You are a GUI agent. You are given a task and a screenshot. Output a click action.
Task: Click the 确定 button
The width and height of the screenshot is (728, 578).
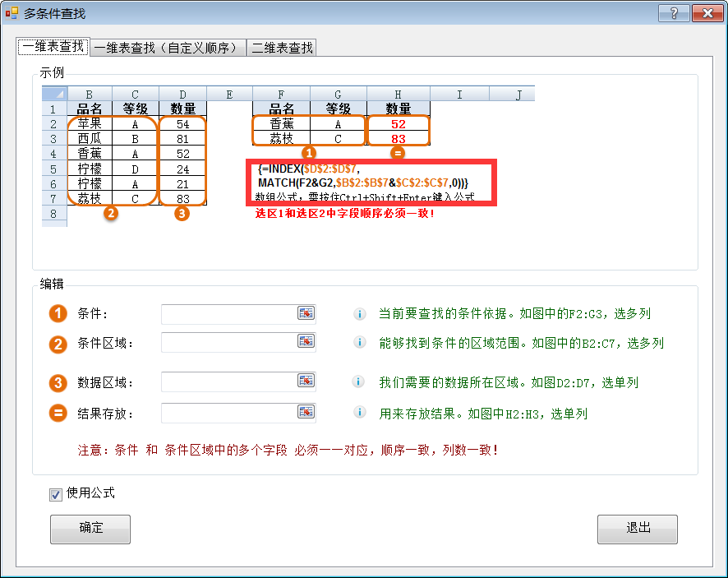(90, 529)
